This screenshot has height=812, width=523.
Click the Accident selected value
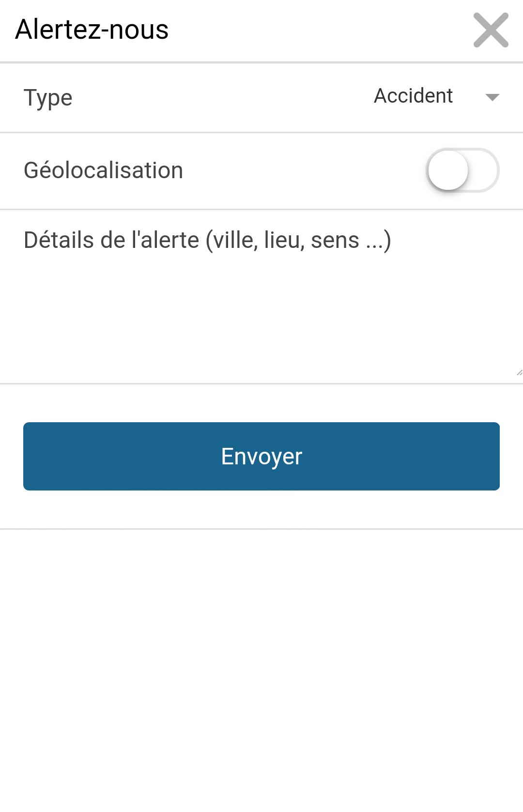[x=413, y=96]
